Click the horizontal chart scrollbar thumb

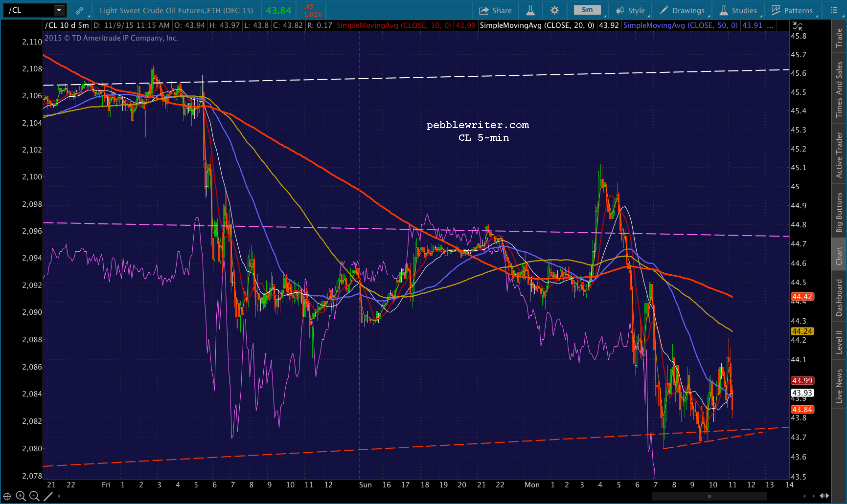(709, 496)
